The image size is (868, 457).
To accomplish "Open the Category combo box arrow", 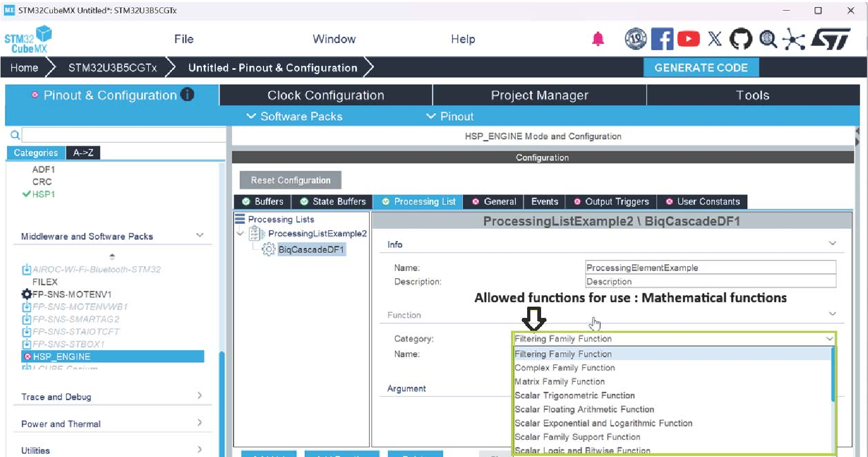I will pos(829,338).
